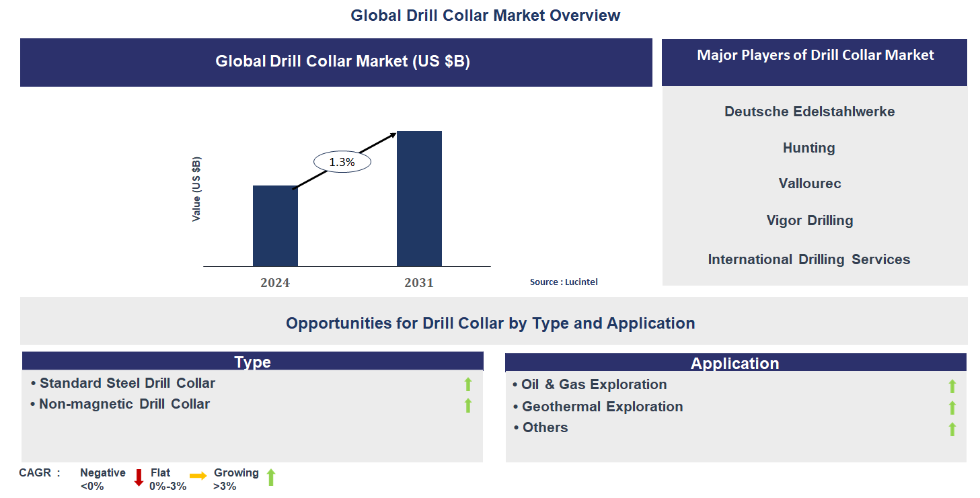Click the green arrow next to Geothermal Exploration
Image resolution: width=980 pixels, height=498 pixels.
[952, 407]
